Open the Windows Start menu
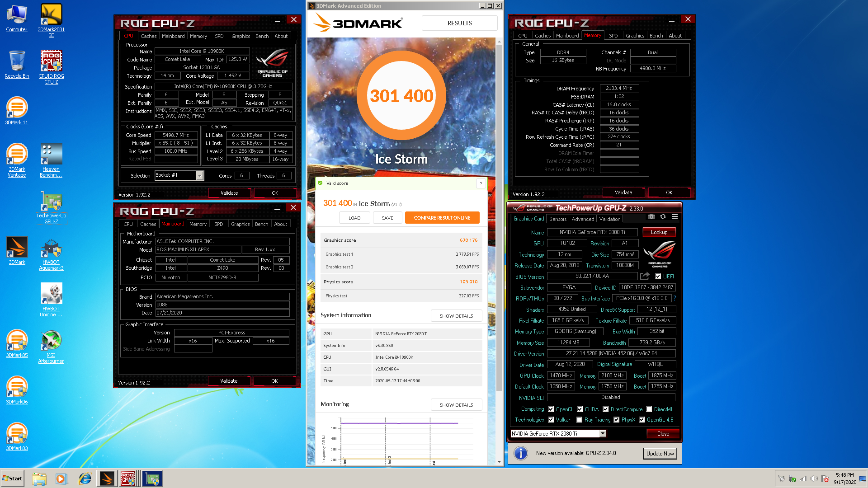 (x=12, y=479)
